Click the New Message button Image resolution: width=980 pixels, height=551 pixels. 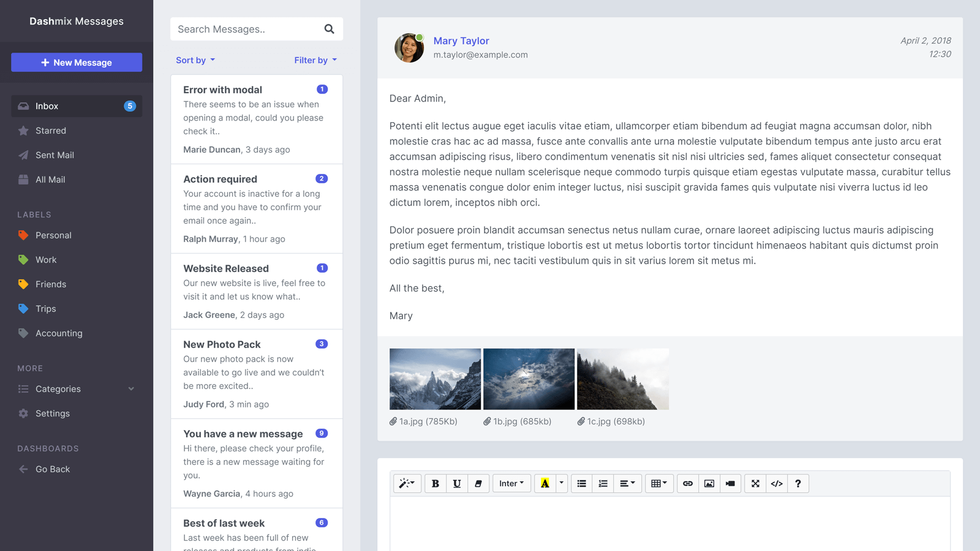pyautogui.click(x=77, y=62)
